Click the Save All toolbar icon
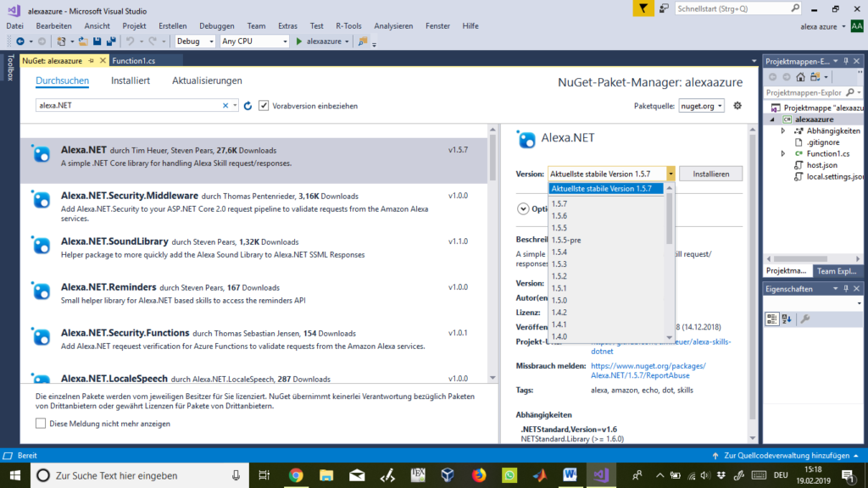 click(111, 42)
